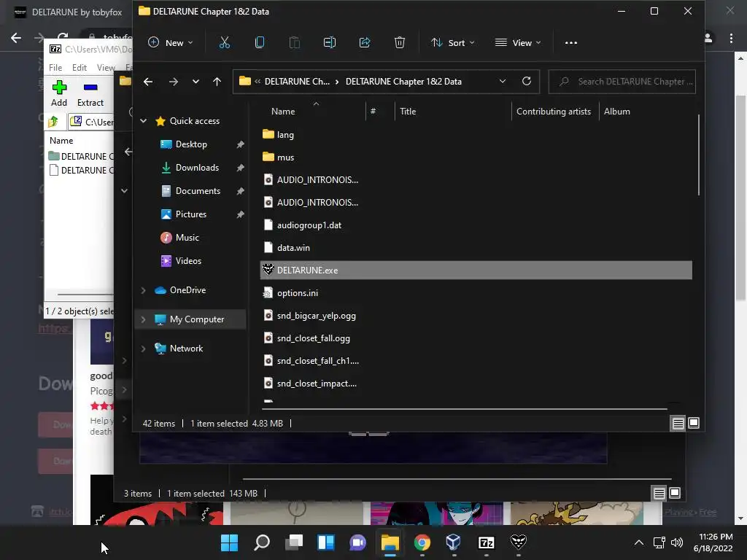Click 7-Zip up-folder icon beside path box
Viewport: 747px width, 560px height.
pyautogui.click(x=53, y=122)
